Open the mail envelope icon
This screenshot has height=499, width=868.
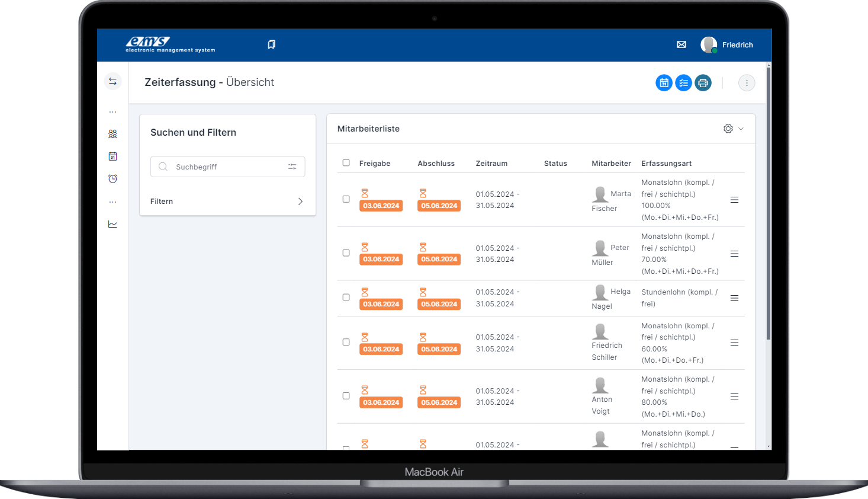point(681,44)
